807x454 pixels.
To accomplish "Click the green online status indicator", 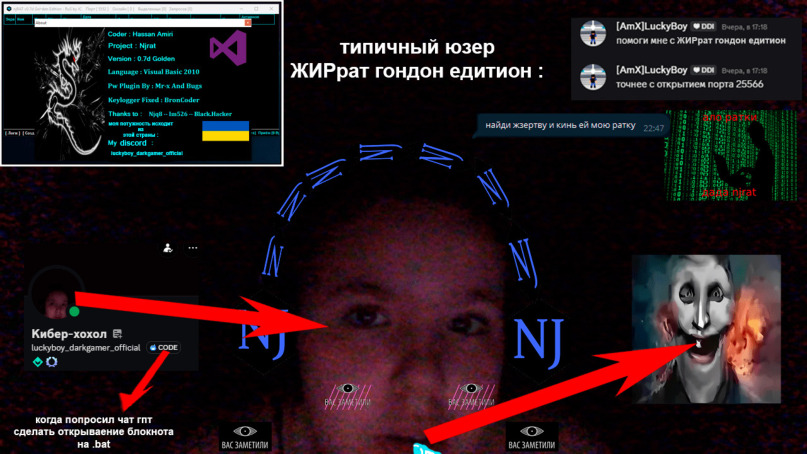I will [74, 311].
